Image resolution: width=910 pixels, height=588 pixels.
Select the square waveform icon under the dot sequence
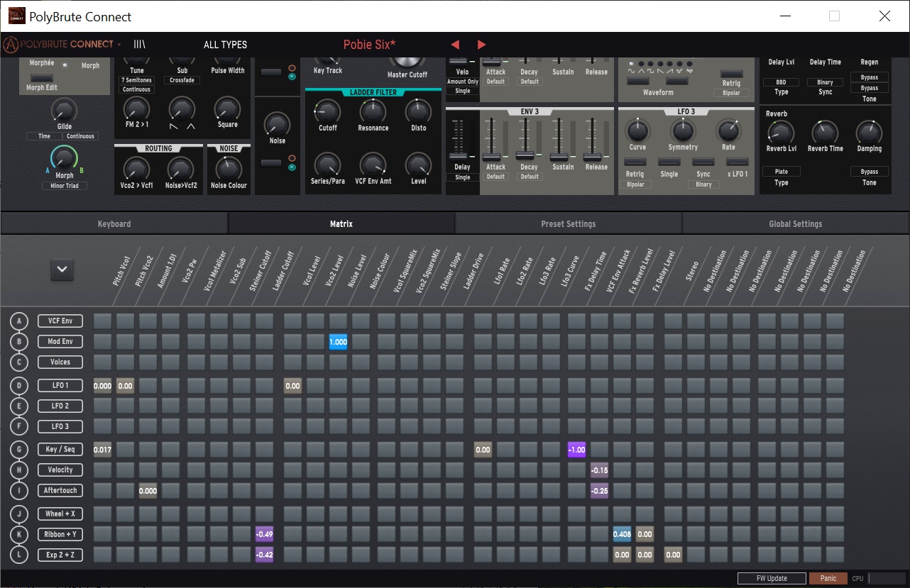point(650,70)
